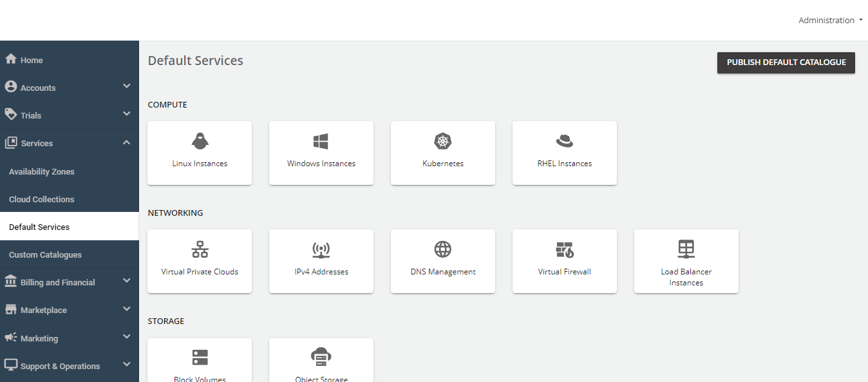
Task: Select the Virtual Firewall tile
Action: click(564, 261)
